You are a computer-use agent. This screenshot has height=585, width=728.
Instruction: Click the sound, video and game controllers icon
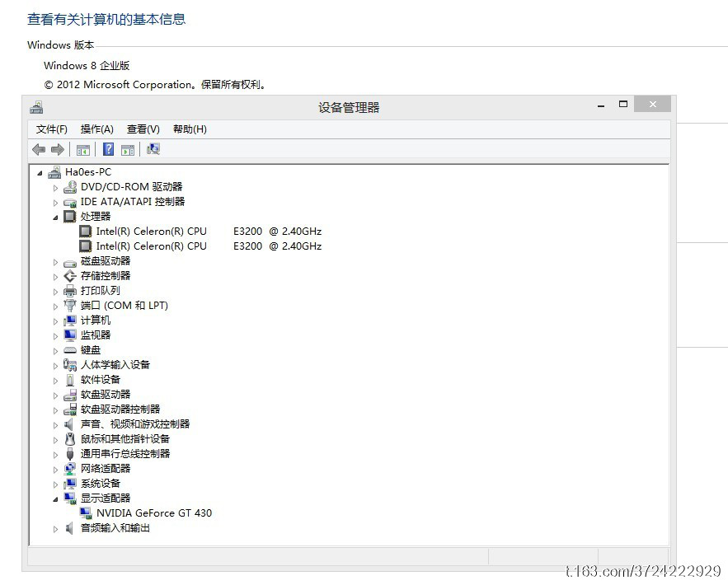coord(69,424)
